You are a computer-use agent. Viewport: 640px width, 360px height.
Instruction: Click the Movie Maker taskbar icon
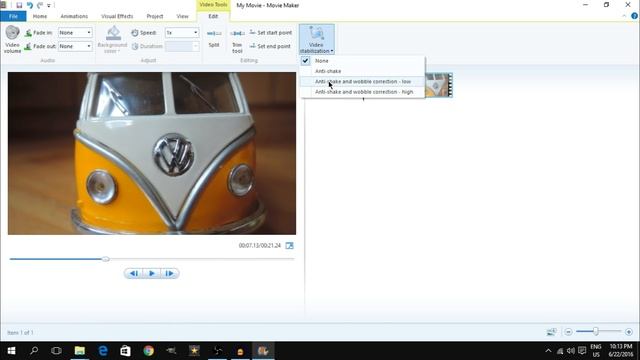[x=263, y=351]
